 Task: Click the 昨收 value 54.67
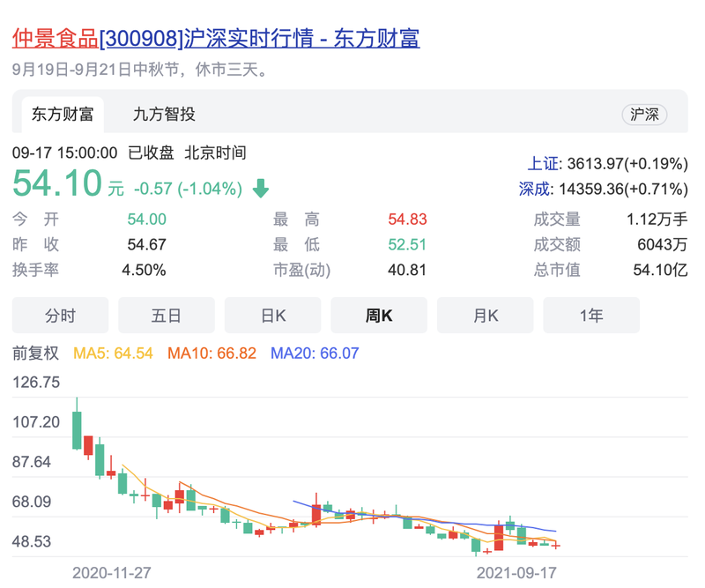click(x=146, y=245)
